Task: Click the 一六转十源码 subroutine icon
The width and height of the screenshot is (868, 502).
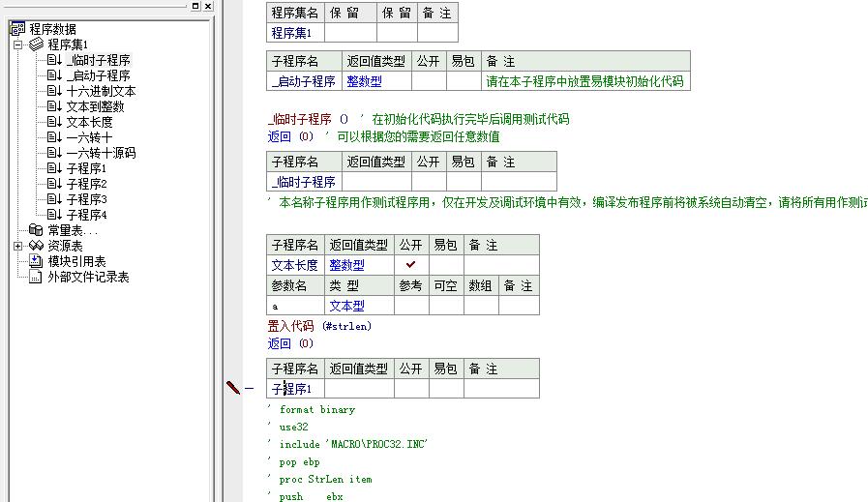Action: pos(54,153)
